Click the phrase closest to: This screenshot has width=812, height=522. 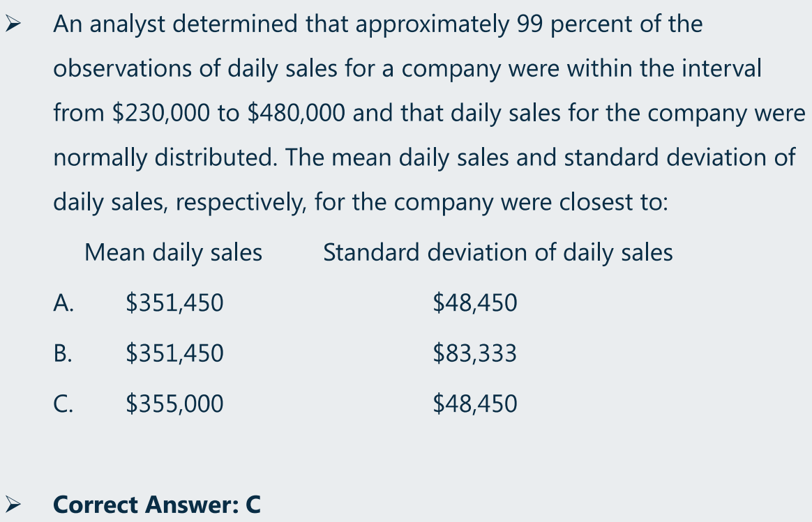tap(614, 202)
